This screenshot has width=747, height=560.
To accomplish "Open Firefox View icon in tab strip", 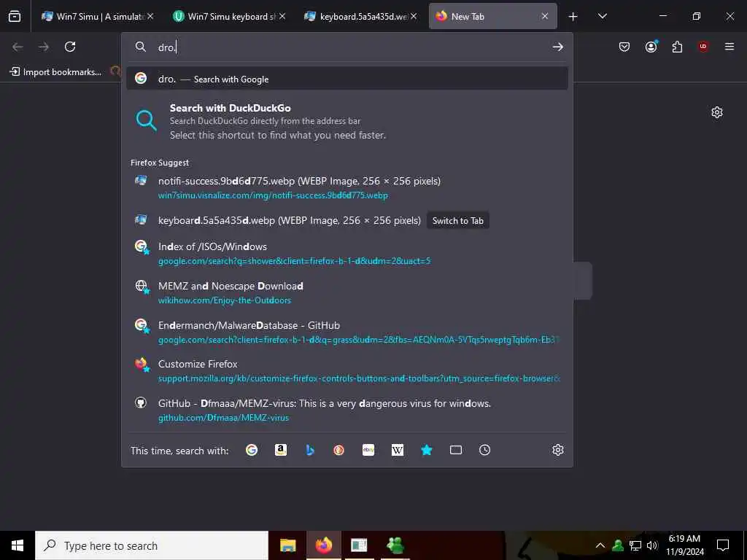I will pos(15,16).
